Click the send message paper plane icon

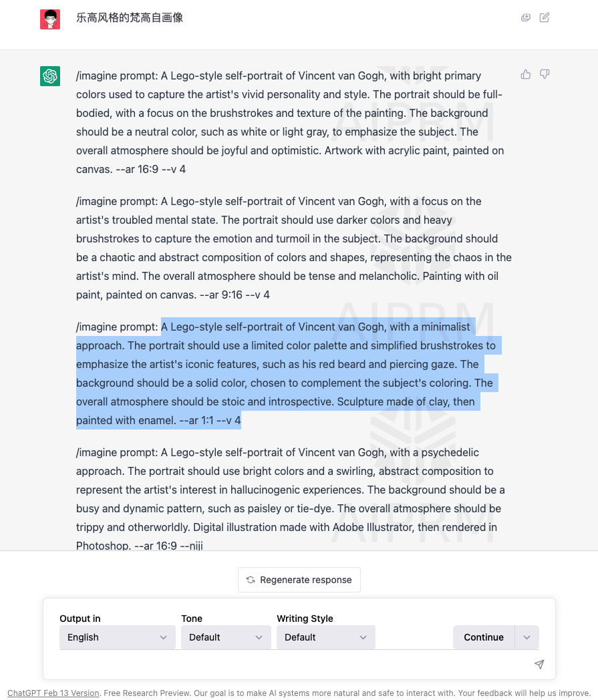[x=539, y=664]
